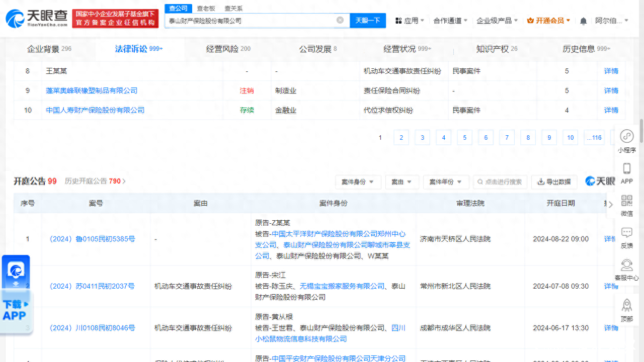Click the 天眼一下 search button
This screenshot has height=362, width=644.
[368, 20]
